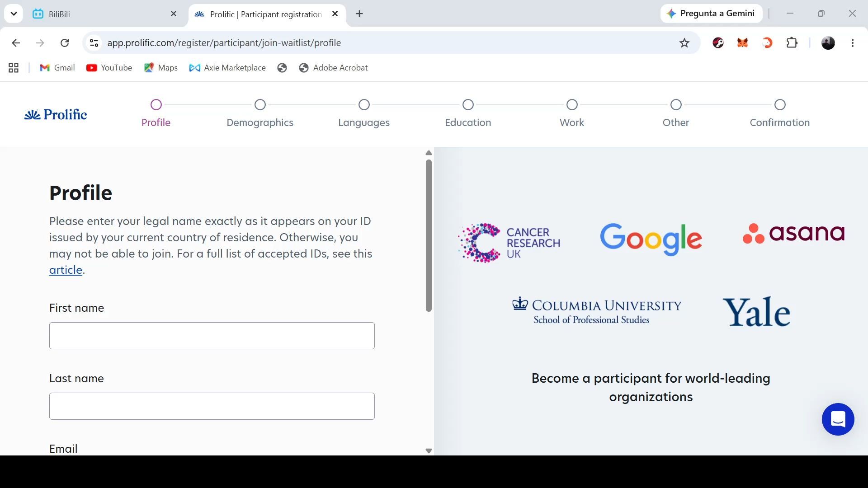
Task: Select the Demographics step circle
Action: 260,105
